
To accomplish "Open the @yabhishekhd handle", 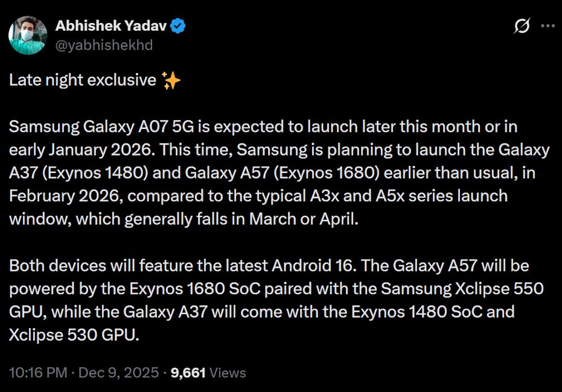I will [104, 45].
